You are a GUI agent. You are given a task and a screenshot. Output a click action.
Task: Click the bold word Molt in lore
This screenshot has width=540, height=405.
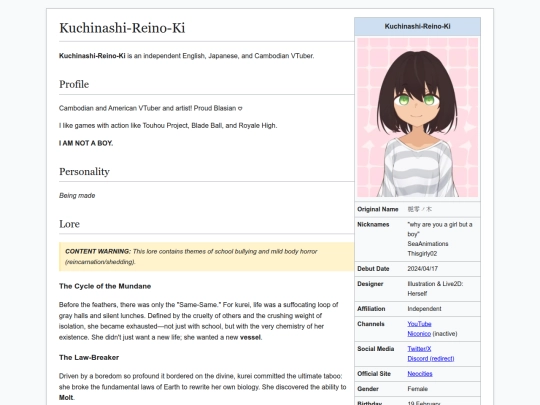point(66,397)
